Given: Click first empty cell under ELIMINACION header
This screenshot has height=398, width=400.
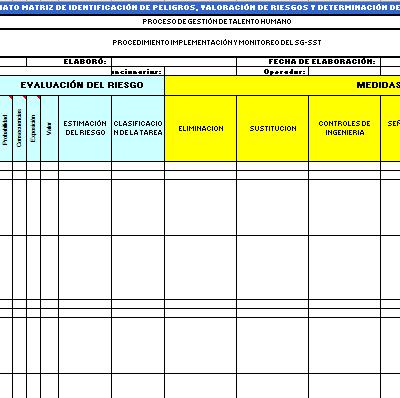Looking at the screenshot, I should pos(201,166).
